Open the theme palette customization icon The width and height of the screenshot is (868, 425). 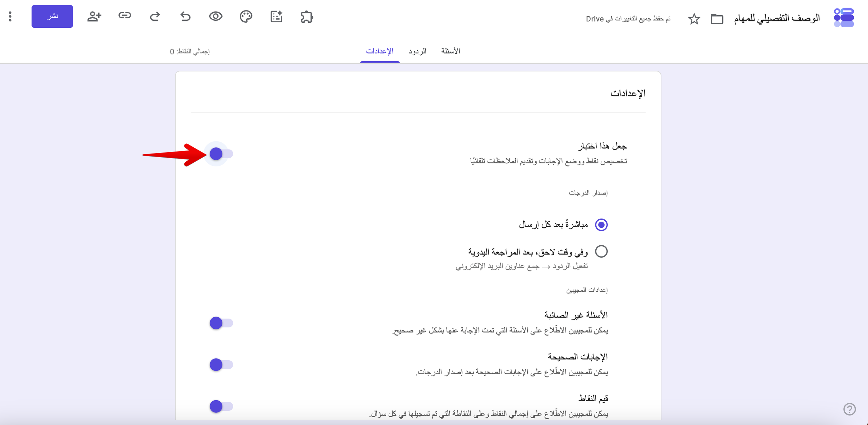click(x=246, y=16)
